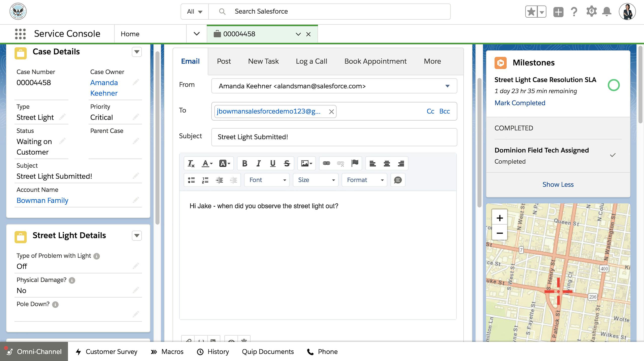Expand the Street Light Details menu arrow

coord(137,236)
